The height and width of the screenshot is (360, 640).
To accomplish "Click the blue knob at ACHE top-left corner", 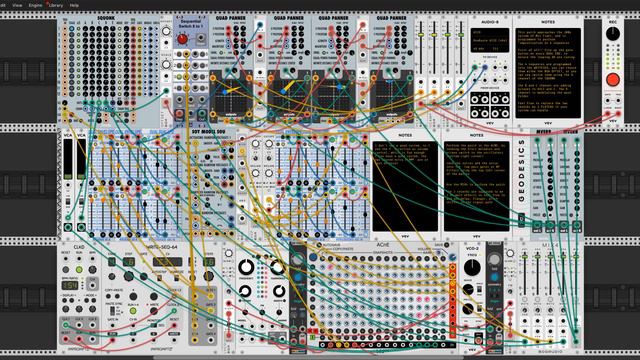I will (x=313, y=257).
